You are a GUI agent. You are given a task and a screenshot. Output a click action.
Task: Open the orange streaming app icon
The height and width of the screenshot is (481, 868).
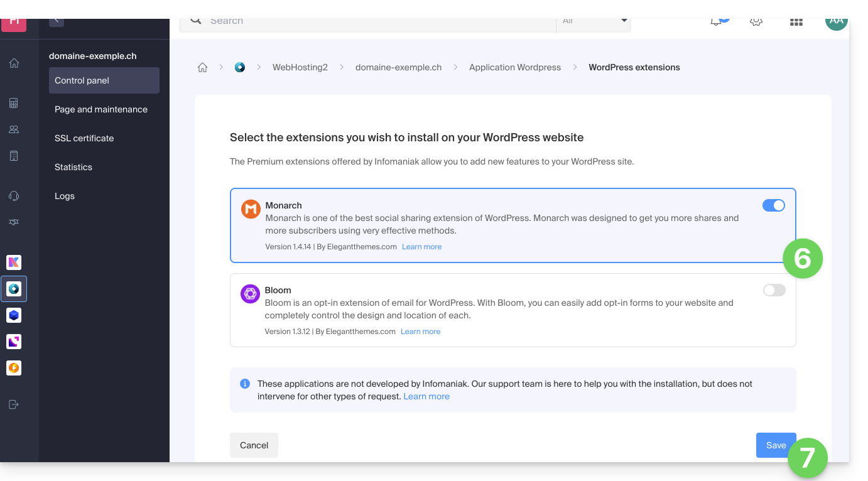(x=14, y=368)
